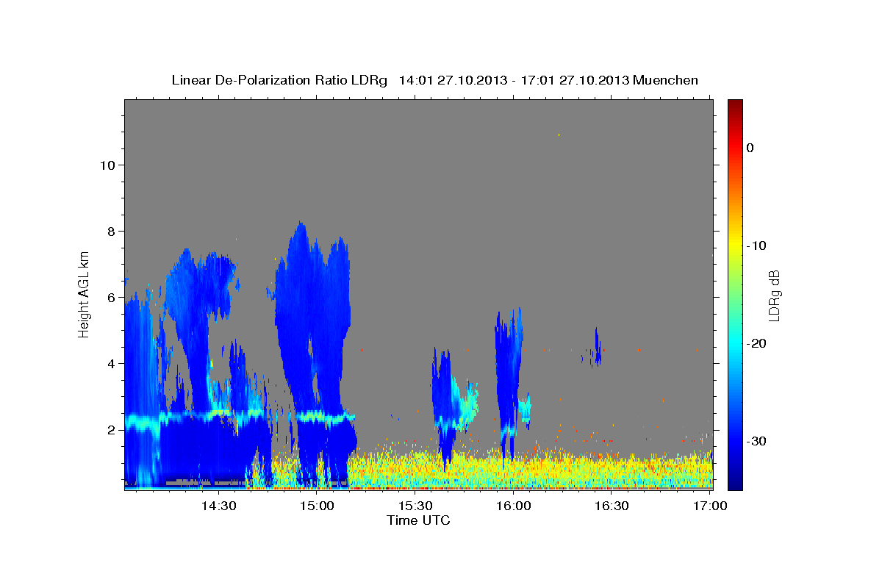The width and height of the screenshot is (882, 588).
Task: Click the 'LDRg dB' colorbar label
Action: tap(773, 295)
